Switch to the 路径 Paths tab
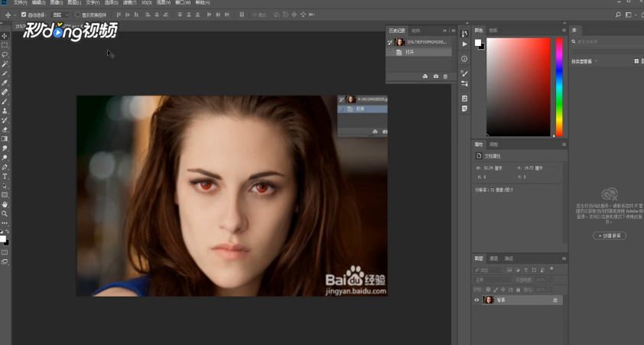 (x=509, y=259)
